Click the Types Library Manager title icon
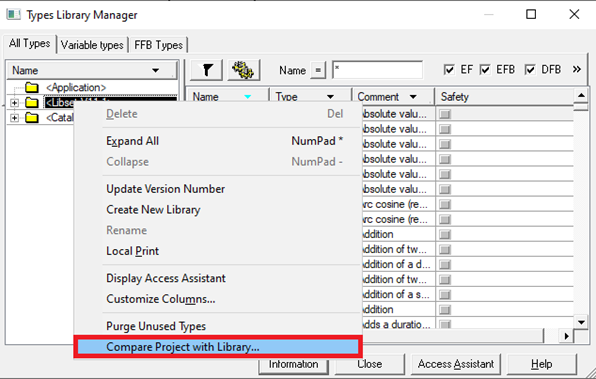 [14, 14]
